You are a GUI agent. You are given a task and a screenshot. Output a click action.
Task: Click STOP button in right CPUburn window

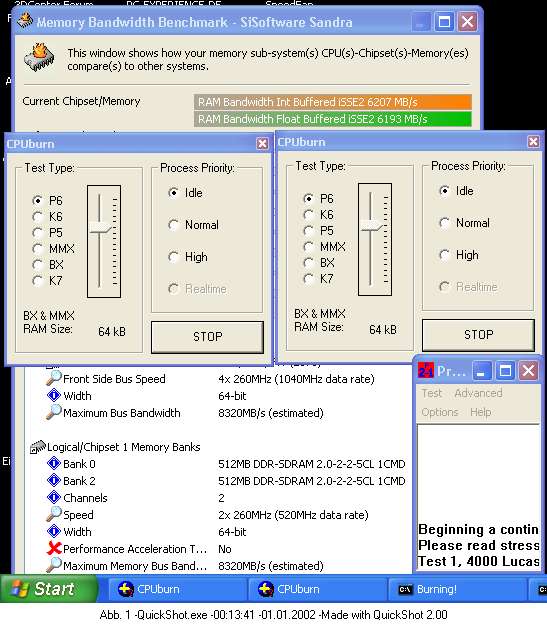pyautogui.click(x=478, y=335)
